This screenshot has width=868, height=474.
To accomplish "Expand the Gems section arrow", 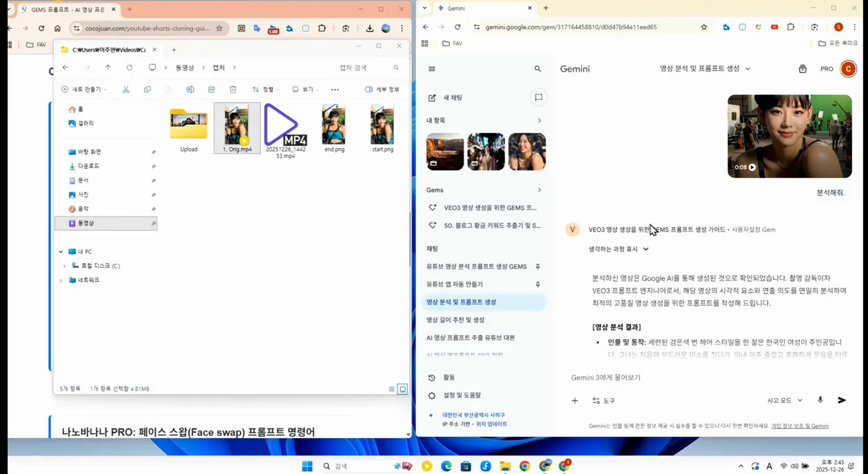I will (x=539, y=190).
